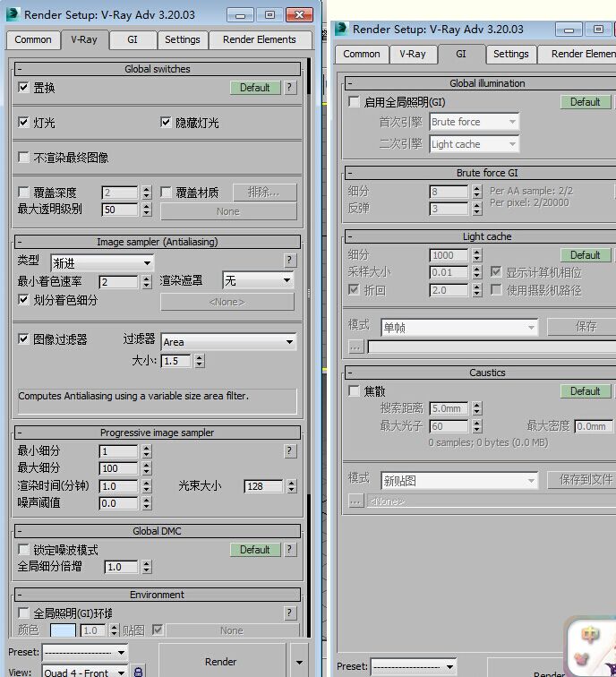Switch to Settings tab in right window
616x677 pixels.
point(510,54)
